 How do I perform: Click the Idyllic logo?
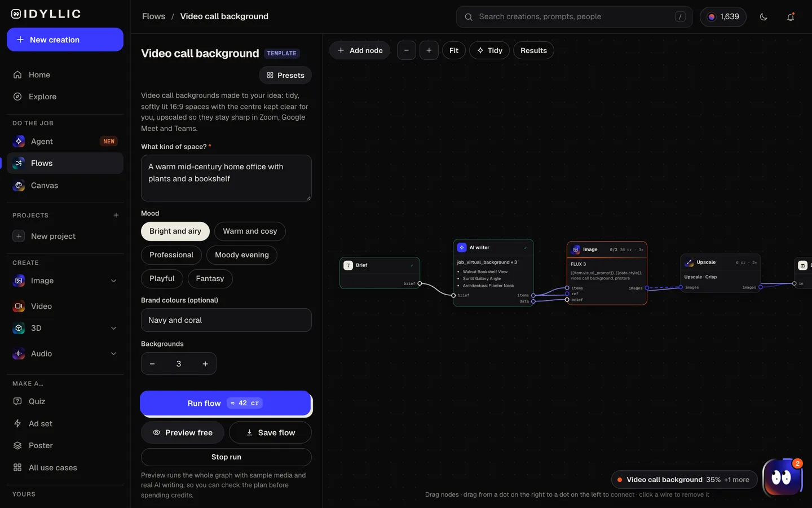(x=46, y=14)
